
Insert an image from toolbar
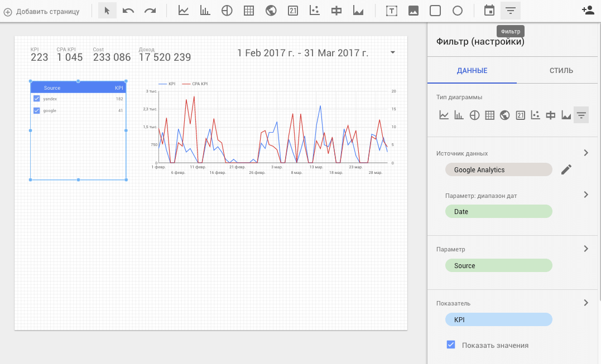[x=414, y=11]
